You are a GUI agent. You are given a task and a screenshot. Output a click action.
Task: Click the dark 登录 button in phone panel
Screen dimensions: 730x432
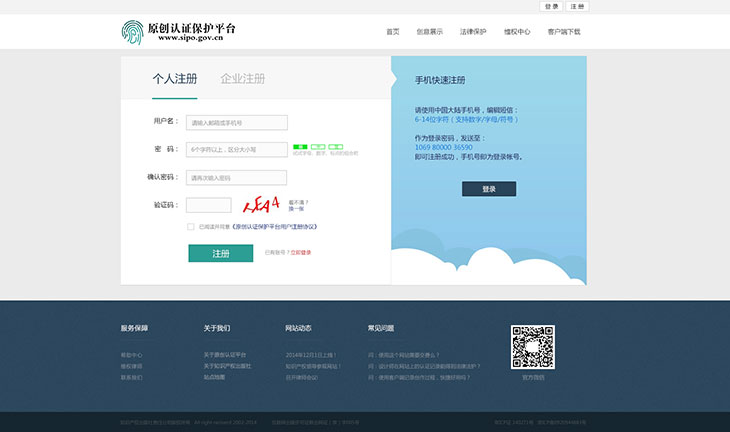489,189
